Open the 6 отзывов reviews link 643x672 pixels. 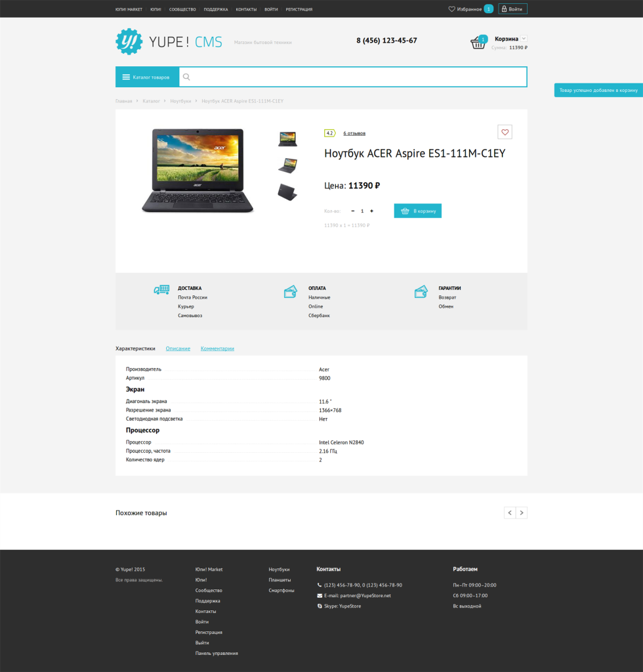[354, 133]
